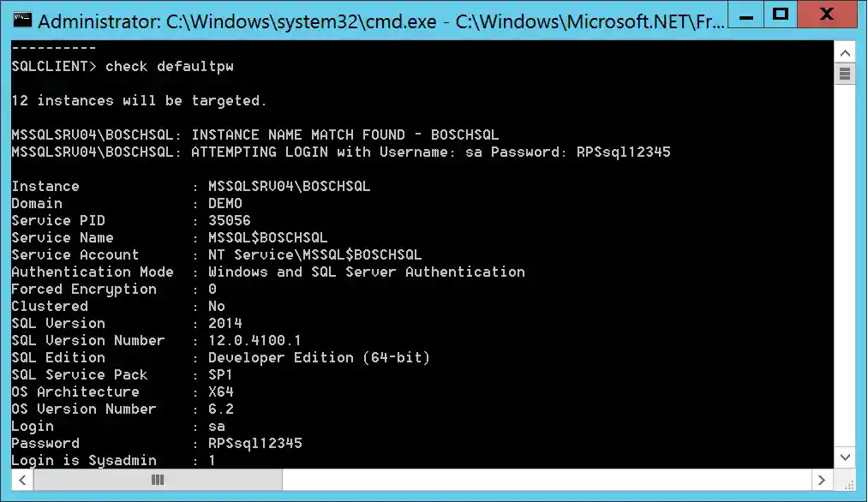Click the Authentication Mode value text
The height and width of the screenshot is (502, 868).
point(366,272)
